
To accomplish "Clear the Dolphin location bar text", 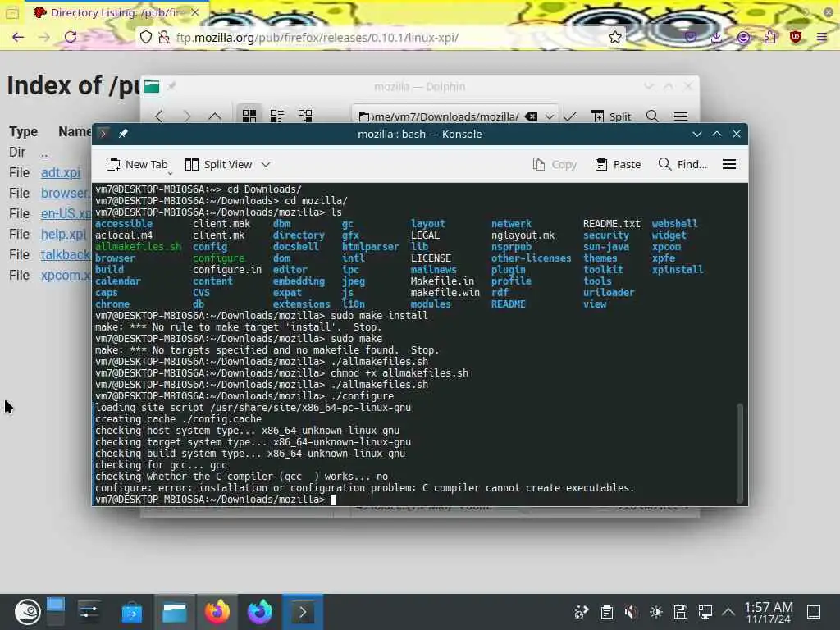I will tap(531, 116).
